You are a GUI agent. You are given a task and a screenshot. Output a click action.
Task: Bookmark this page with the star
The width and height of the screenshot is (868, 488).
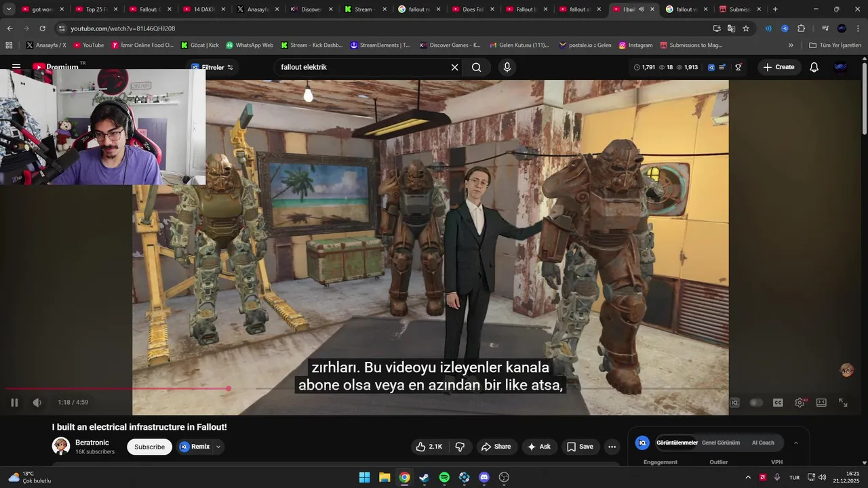point(746,28)
